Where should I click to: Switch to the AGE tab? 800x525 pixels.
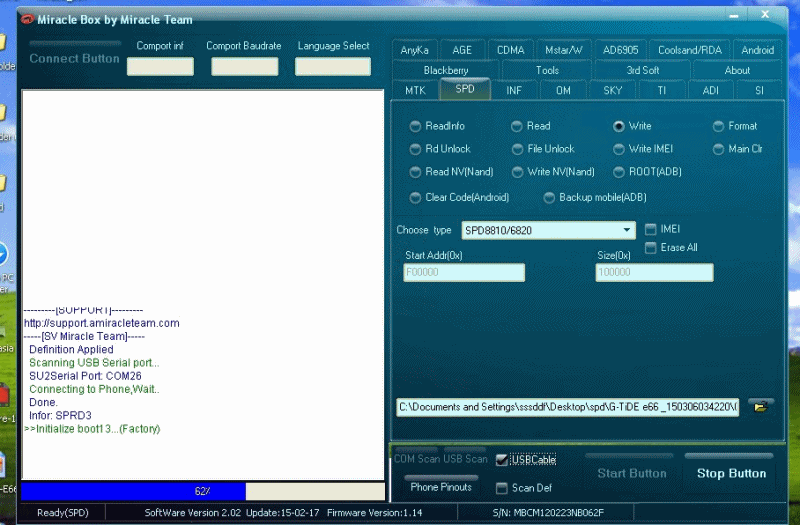point(462,50)
